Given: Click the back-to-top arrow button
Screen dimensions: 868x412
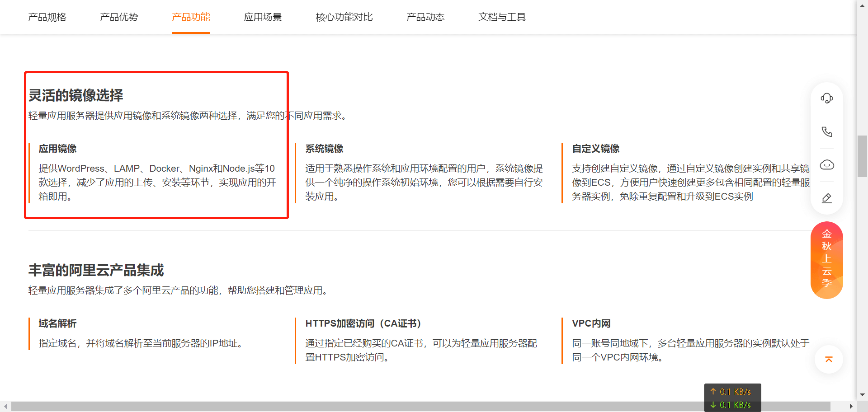Looking at the screenshot, I should point(828,360).
